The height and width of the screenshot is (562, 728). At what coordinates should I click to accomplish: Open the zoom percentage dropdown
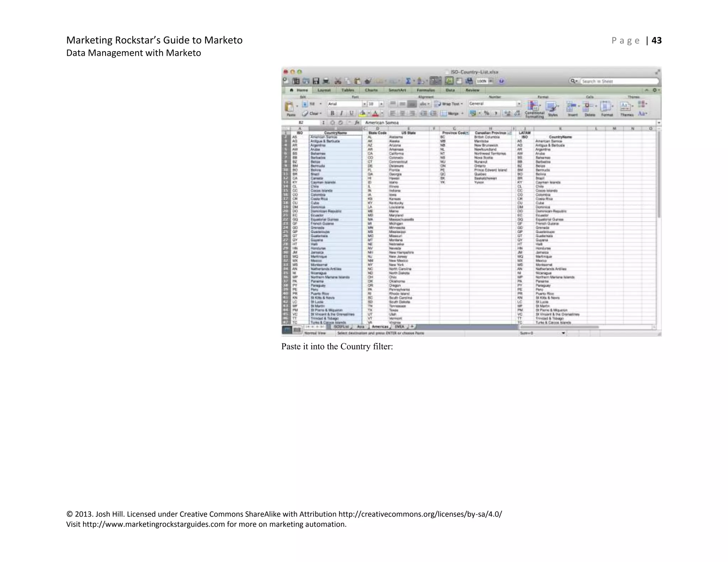(491, 81)
